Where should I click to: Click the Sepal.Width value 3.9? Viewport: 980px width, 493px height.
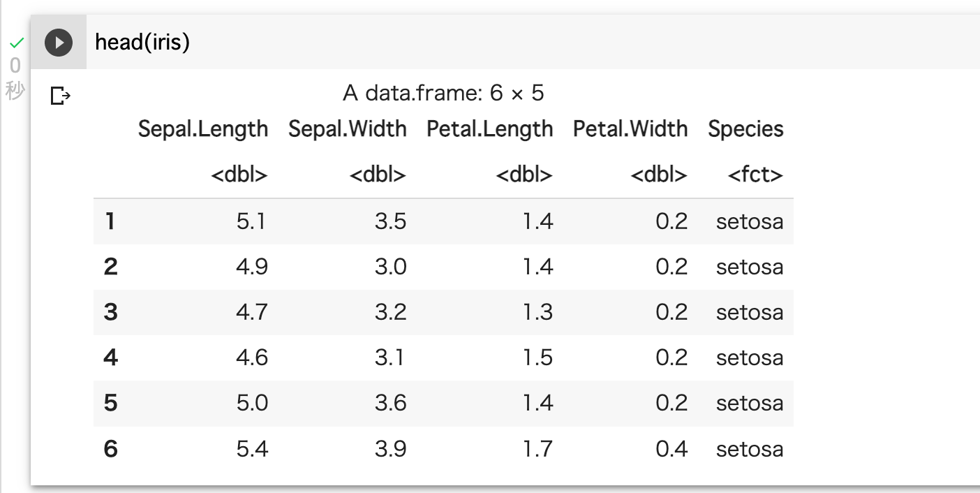coord(390,448)
